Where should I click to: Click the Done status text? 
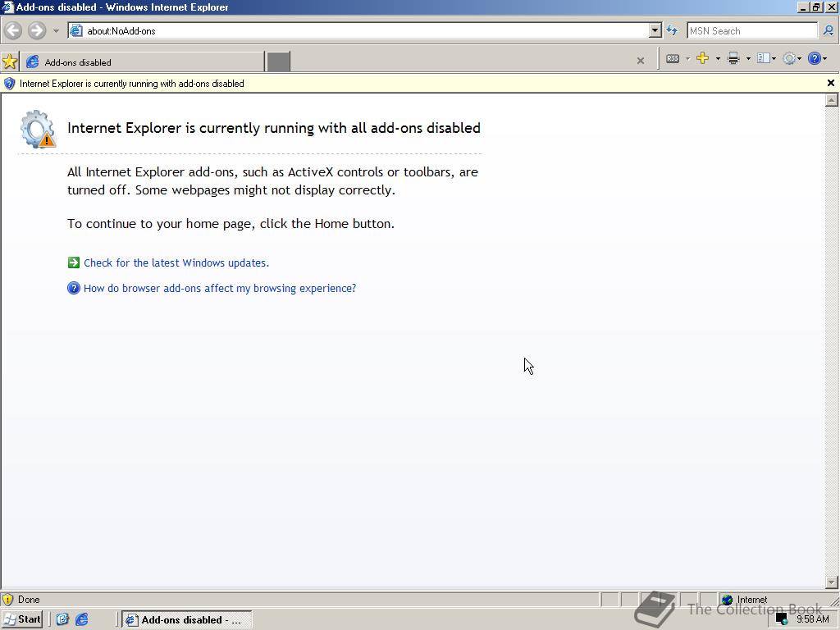[x=29, y=600]
